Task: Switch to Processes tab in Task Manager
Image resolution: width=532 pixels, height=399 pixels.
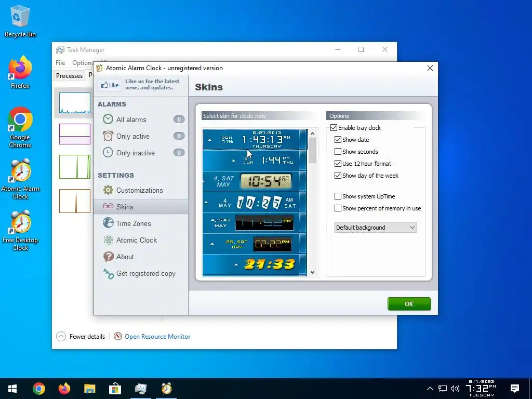Action: click(69, 76)
